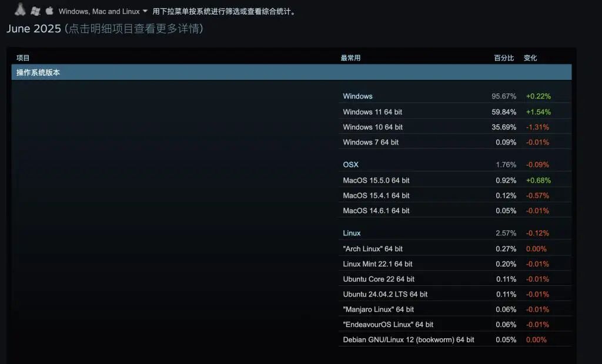The height and width of the screenshot is (364, 602).
Task: Click the 35.69% percentage value
Action: (504, 127)
